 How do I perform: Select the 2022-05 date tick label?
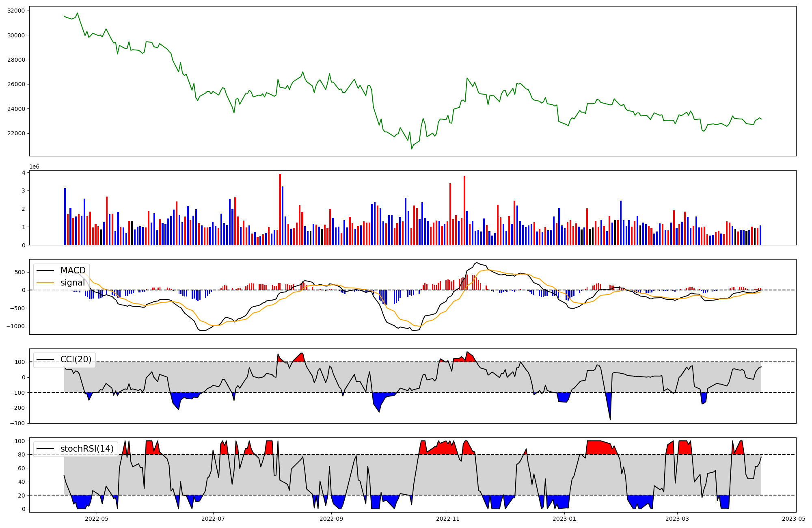click(97, 519)
